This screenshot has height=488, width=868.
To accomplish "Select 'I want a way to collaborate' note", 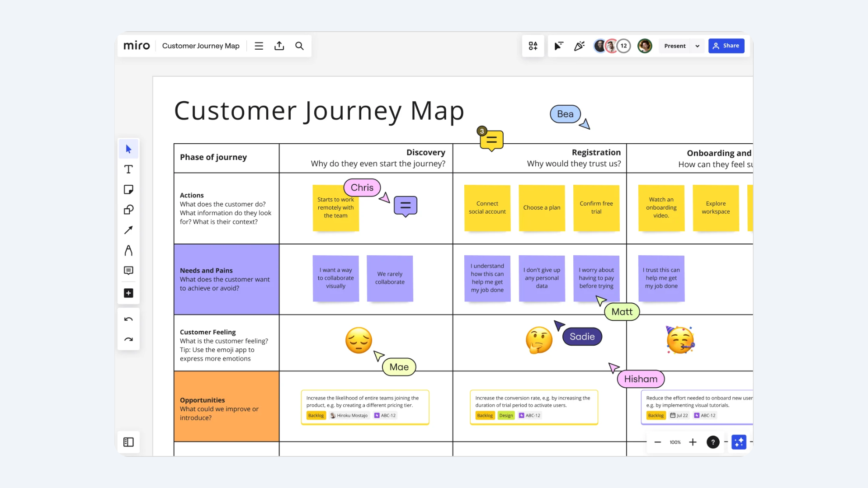I will [336, 278].
